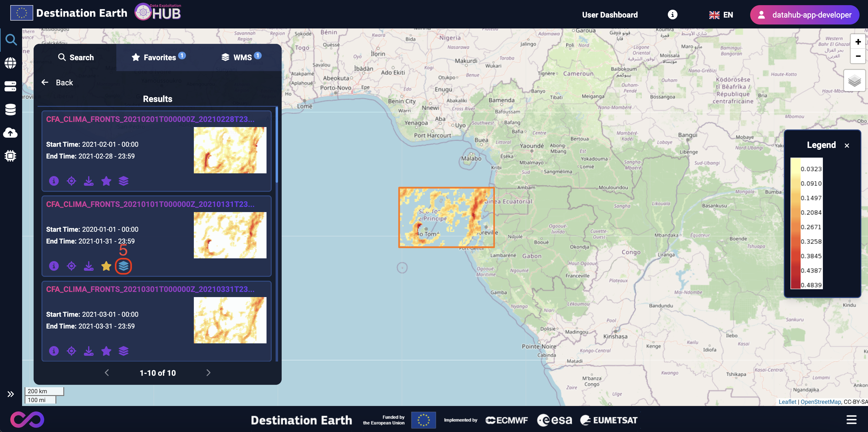Locate the 20210101 fronts result on map
This screenshot has height=432, width=868.
71,266
